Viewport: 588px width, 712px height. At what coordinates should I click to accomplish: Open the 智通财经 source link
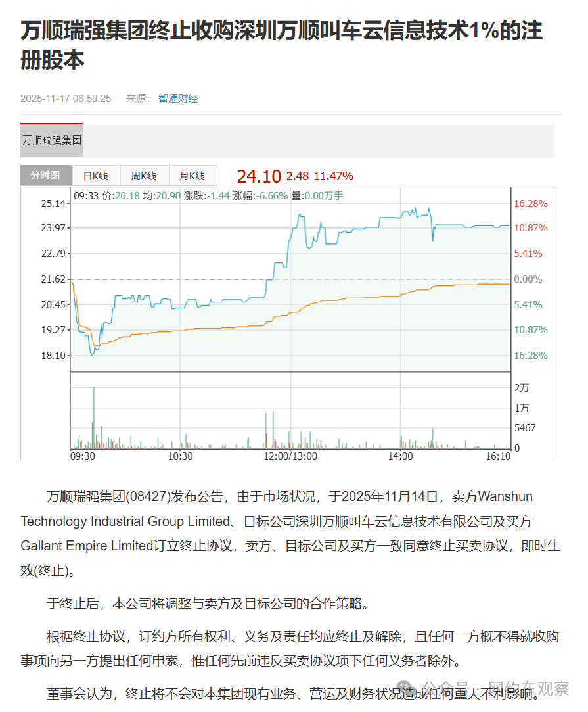click(178, 99)
